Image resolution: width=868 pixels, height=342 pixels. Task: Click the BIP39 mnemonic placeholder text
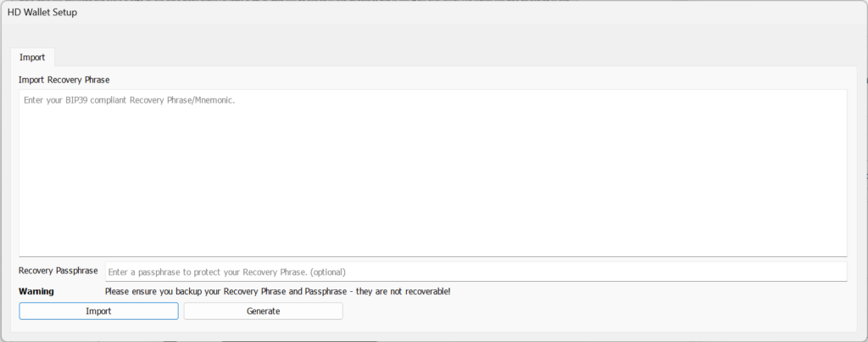click(x=129, y=100)
